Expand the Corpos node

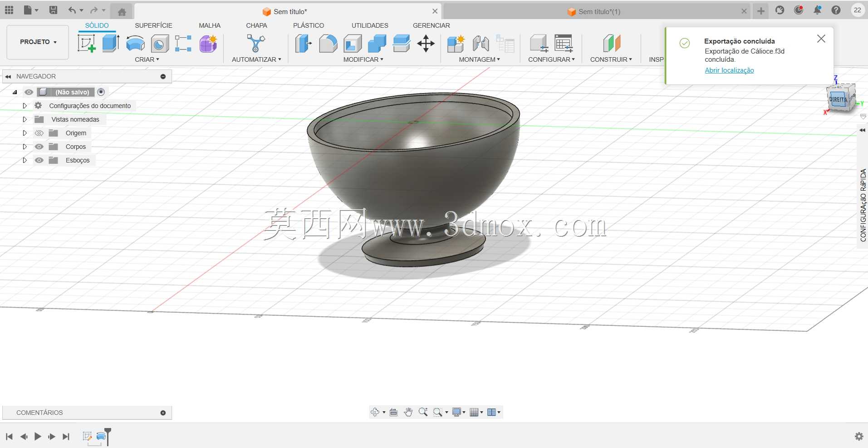pyautogui.click(x=25, y=147)
